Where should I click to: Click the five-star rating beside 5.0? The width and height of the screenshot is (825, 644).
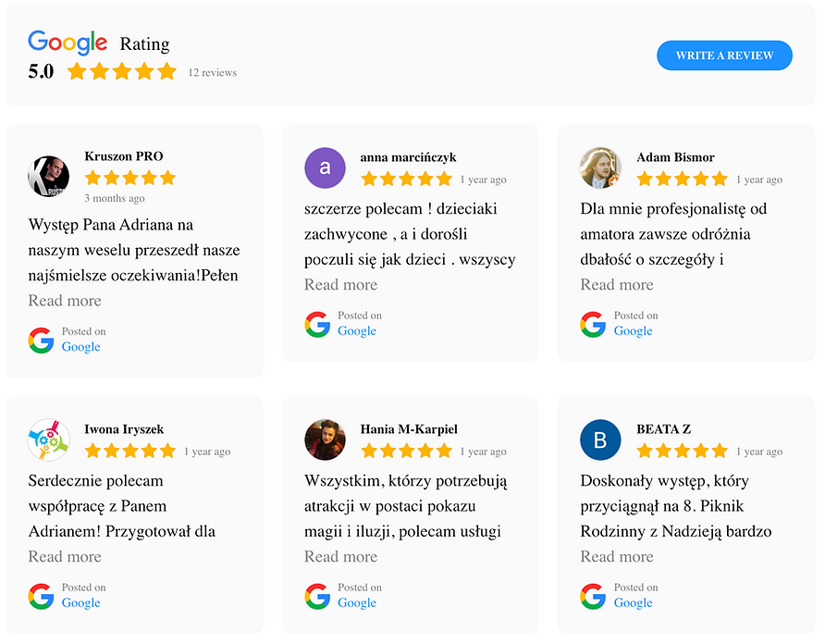pos(121,71)
